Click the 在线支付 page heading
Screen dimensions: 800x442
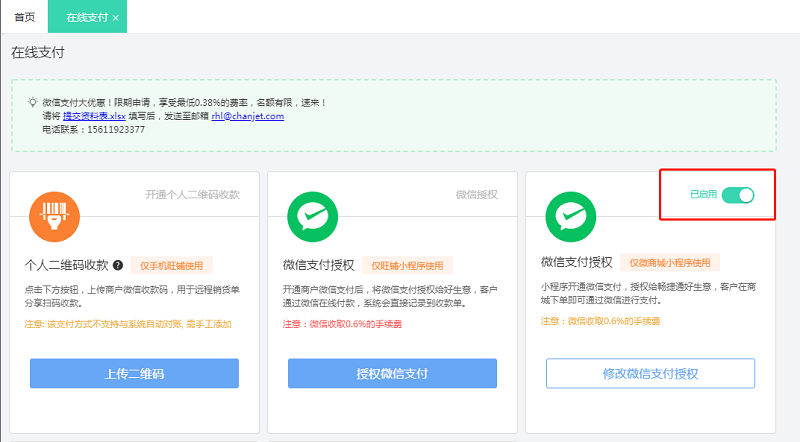click(38, 53)
